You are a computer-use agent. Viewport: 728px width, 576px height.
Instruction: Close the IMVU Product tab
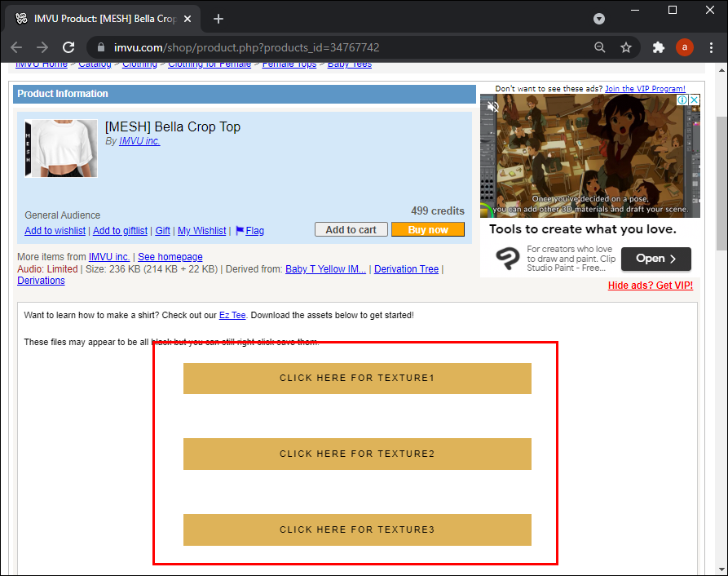coord(188,19)
